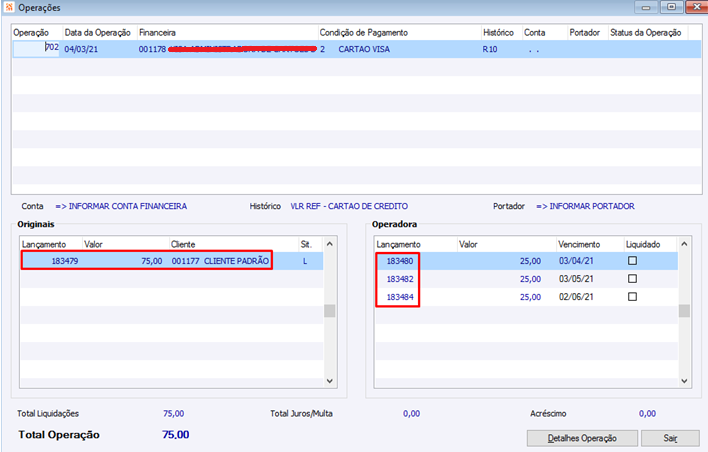Click the Data da Operação column header
The image size is (708, 452).
pyautogui.click(x=99, y=33)
